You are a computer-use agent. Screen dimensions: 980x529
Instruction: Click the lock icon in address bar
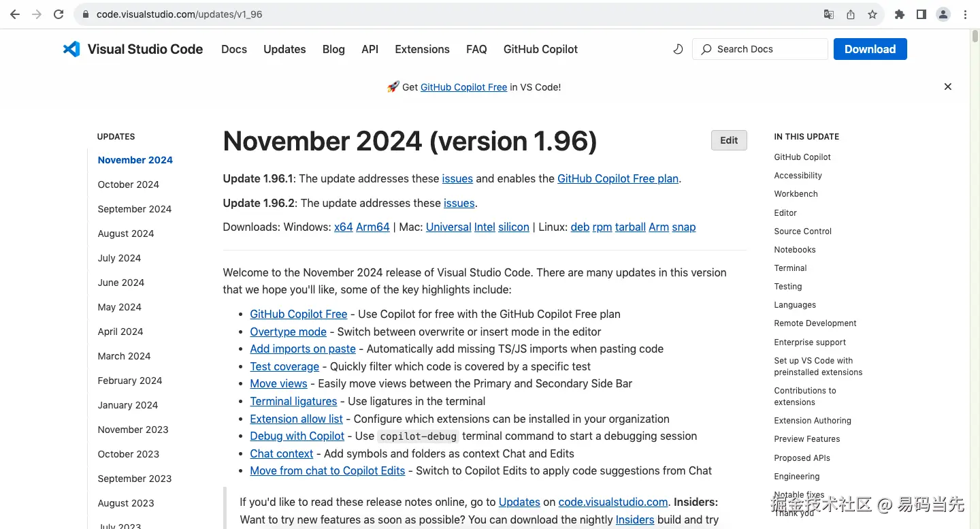[86, 14]
